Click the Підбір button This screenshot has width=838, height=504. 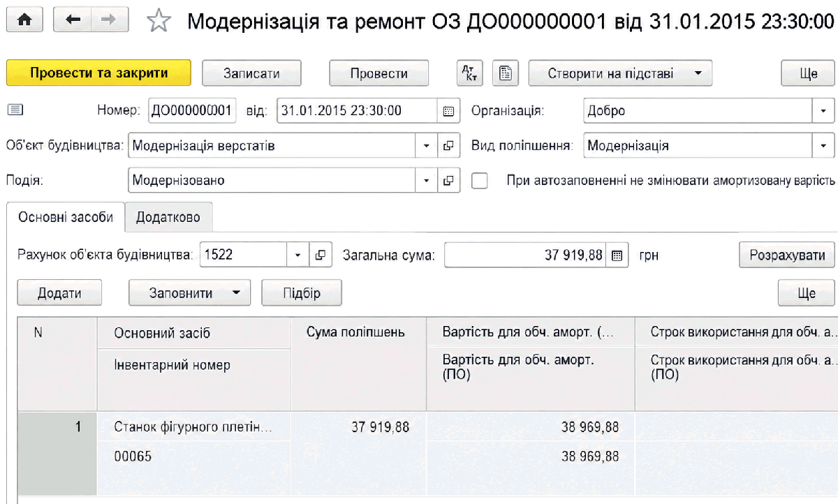[x=302, y=293]
